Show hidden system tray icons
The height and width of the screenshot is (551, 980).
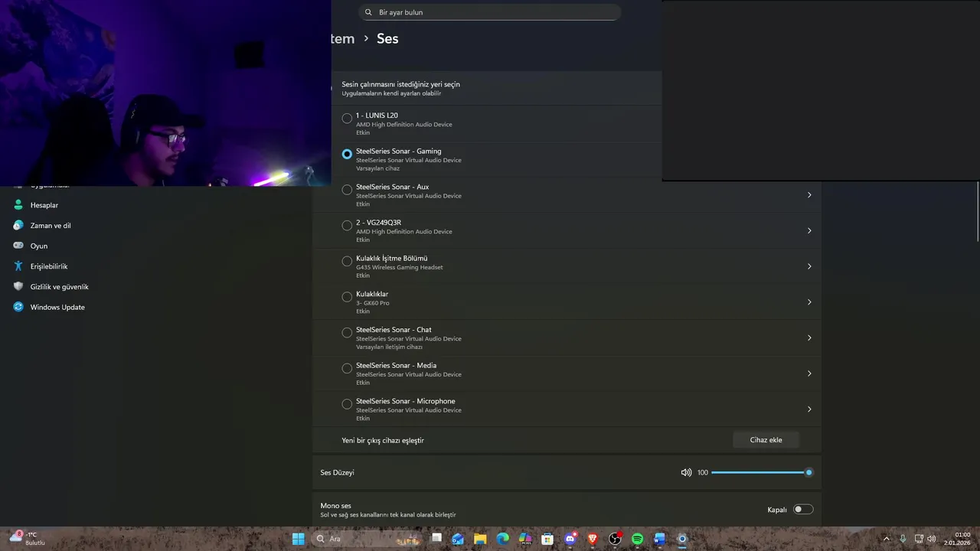coord(887,539)
